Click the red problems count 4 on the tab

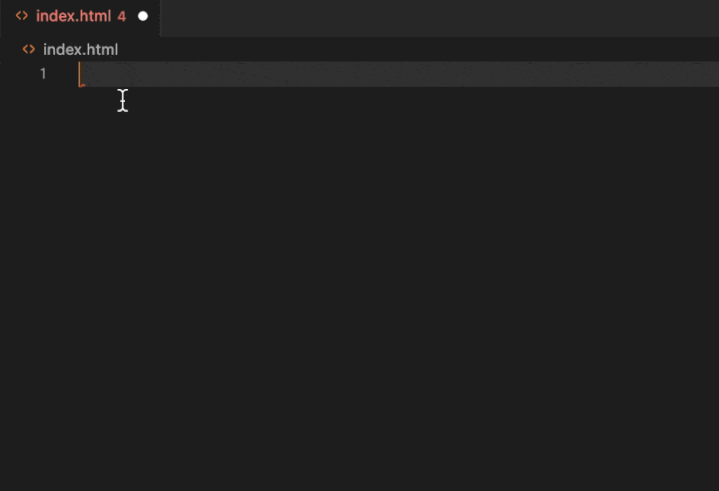click(122, 17)
